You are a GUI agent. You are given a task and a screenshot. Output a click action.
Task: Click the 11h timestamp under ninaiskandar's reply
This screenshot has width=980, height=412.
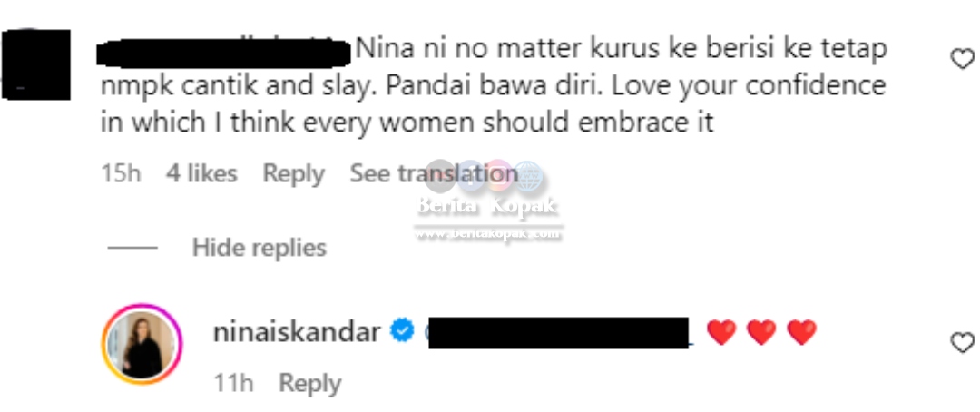point(234,383)
